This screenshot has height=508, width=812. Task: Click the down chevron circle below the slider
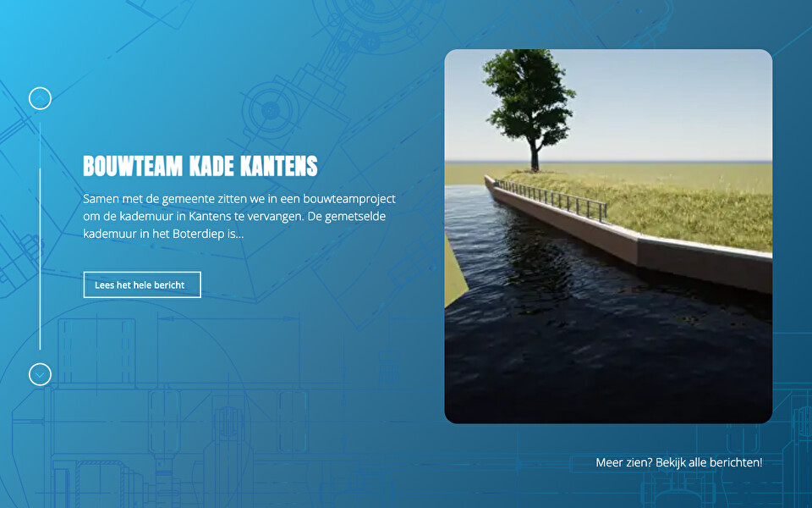pos(40,374)
